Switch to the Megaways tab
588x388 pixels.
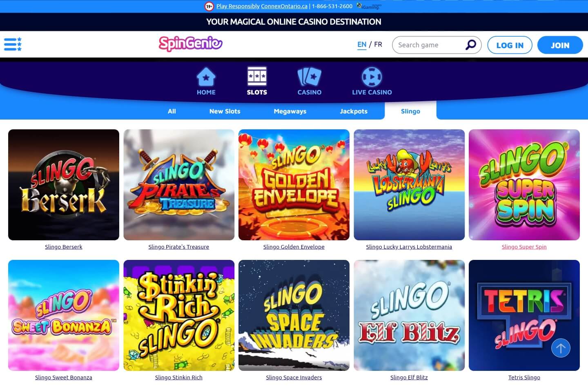point(290,111)
